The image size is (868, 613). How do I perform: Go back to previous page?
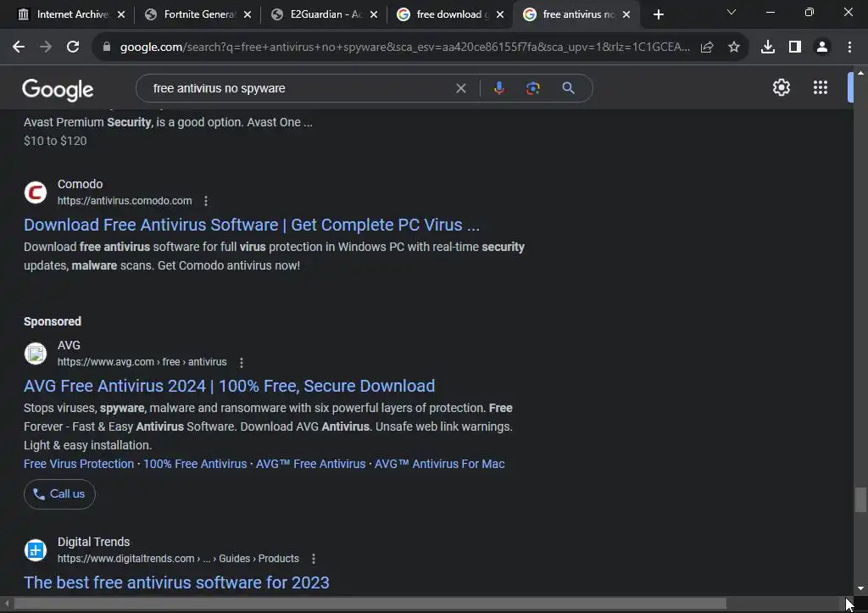[19, 47]
